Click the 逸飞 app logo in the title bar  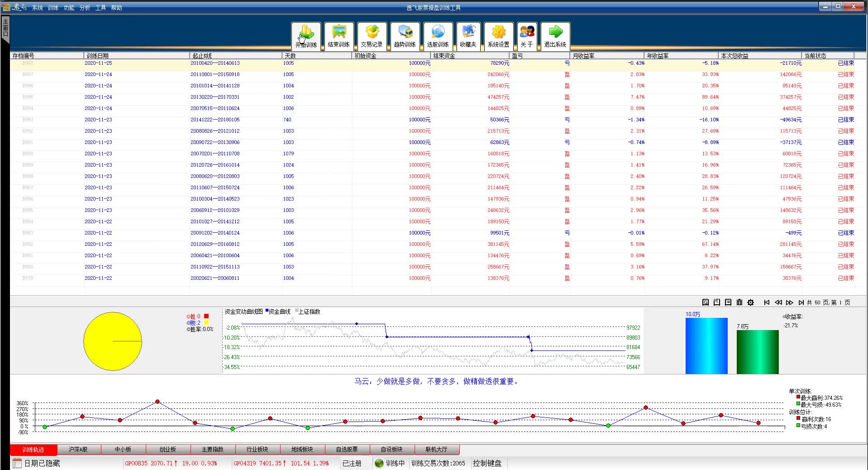[x=14, y=7]
